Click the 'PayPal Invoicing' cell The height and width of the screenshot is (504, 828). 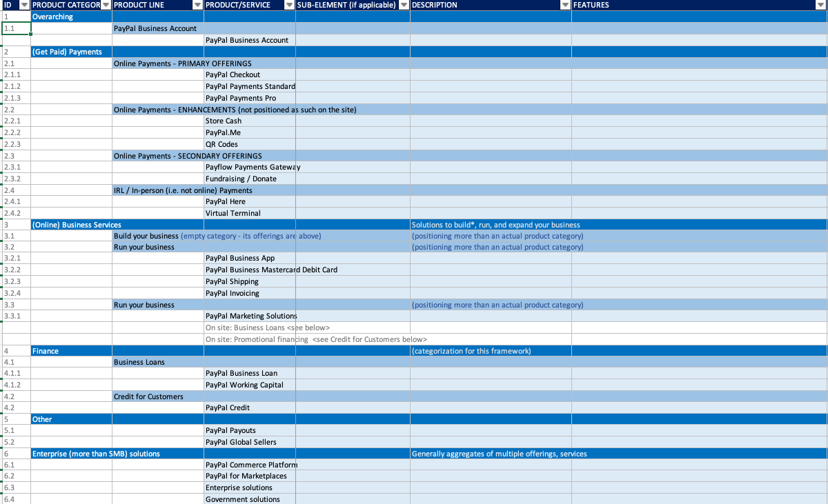250,293
